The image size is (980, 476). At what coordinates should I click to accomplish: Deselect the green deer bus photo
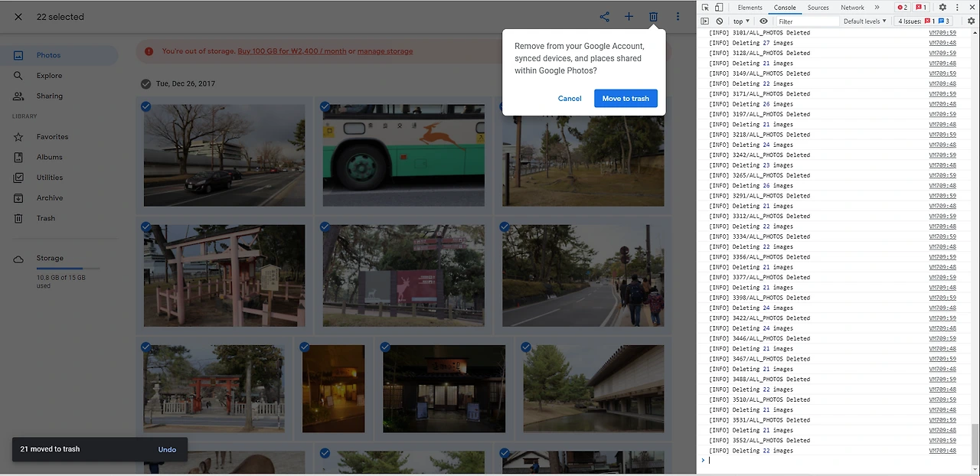pyautogui.click(x=325, y=107)
